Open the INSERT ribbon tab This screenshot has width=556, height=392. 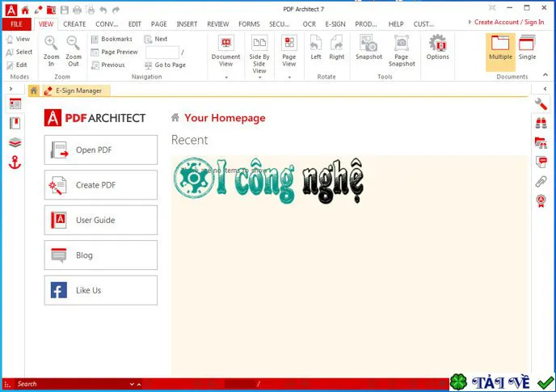point(187,24)
